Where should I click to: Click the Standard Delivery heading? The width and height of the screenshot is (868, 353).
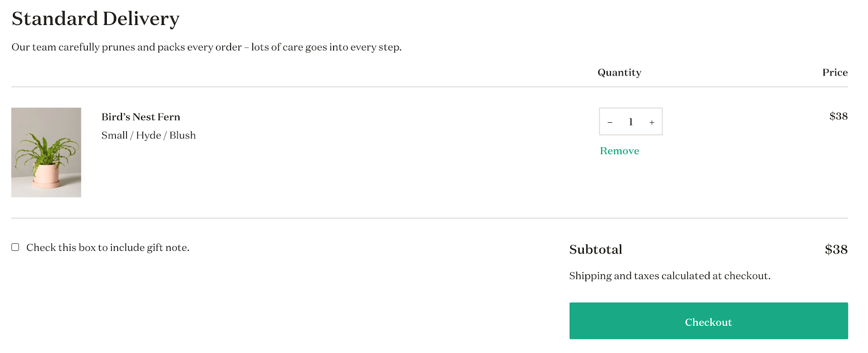pyautogui.click(x=95, y=18)
